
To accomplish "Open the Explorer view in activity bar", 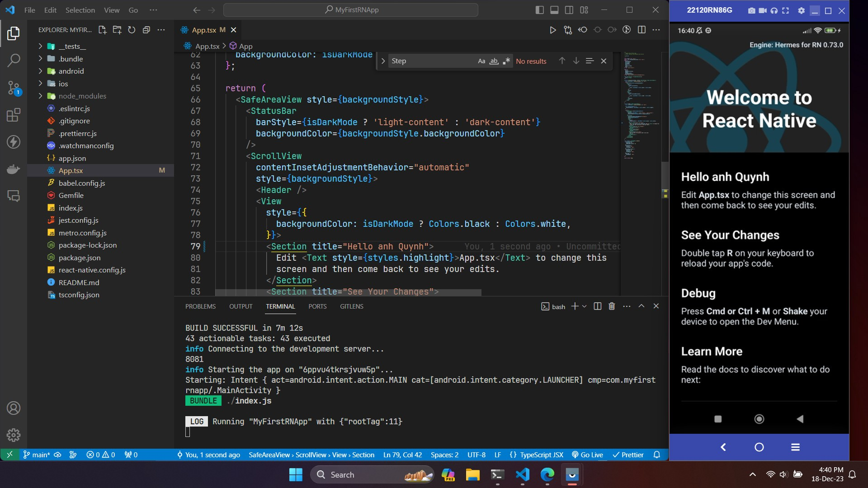I will [14, 33].
